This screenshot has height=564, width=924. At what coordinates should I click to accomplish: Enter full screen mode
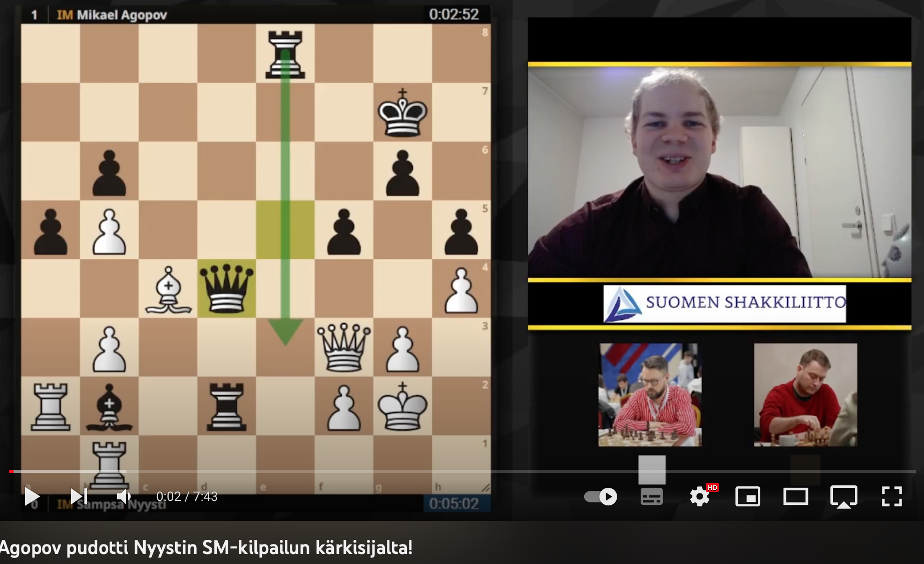tap(891, 496)
